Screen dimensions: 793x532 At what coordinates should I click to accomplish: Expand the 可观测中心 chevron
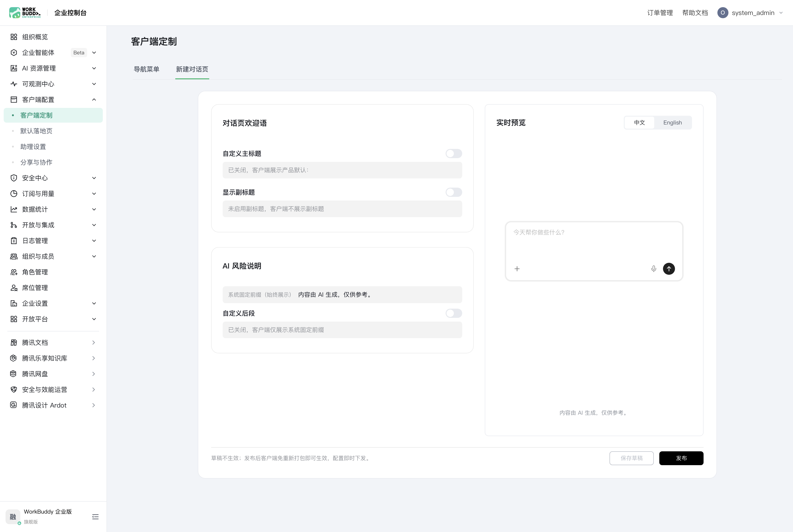point(94,84)
